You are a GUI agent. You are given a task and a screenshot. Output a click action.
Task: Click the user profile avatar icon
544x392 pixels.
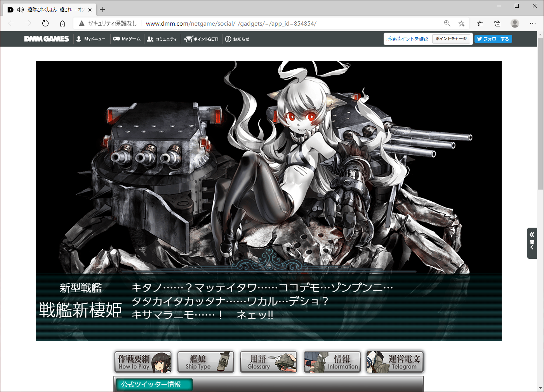click(x=515, y=23)
